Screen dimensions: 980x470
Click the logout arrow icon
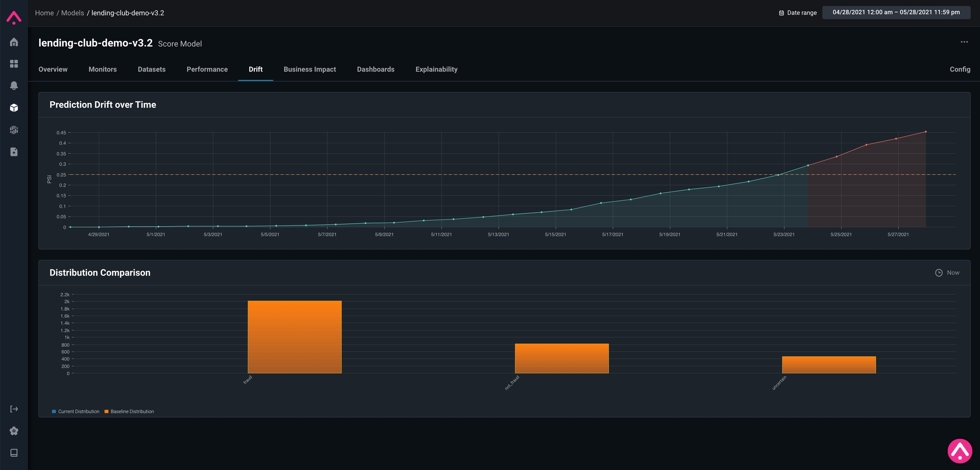click(14, 409)
